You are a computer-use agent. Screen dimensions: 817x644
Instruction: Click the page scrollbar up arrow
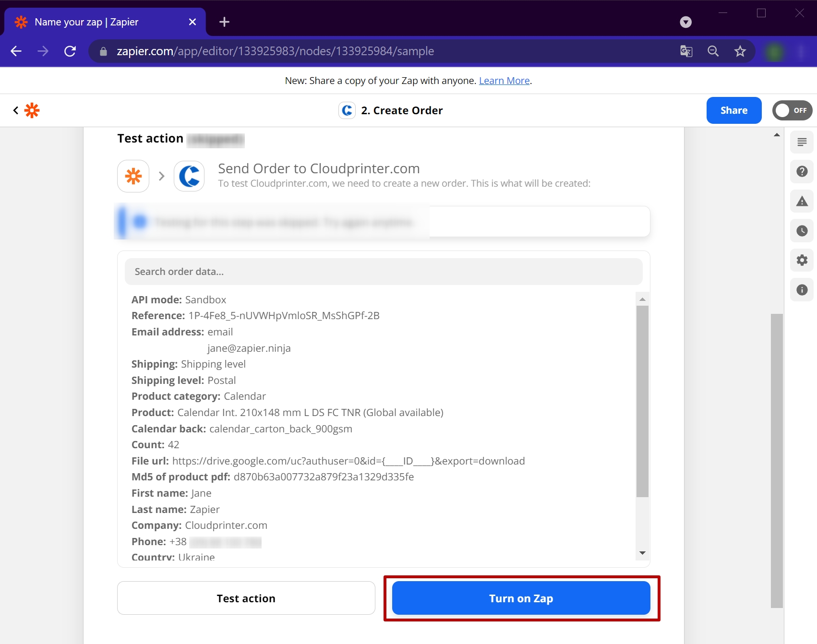point(777,135)
